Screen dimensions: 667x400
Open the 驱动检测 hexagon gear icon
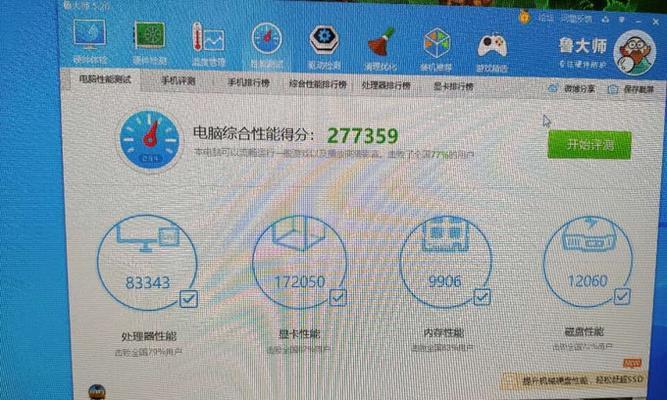(x=324, y=41)
